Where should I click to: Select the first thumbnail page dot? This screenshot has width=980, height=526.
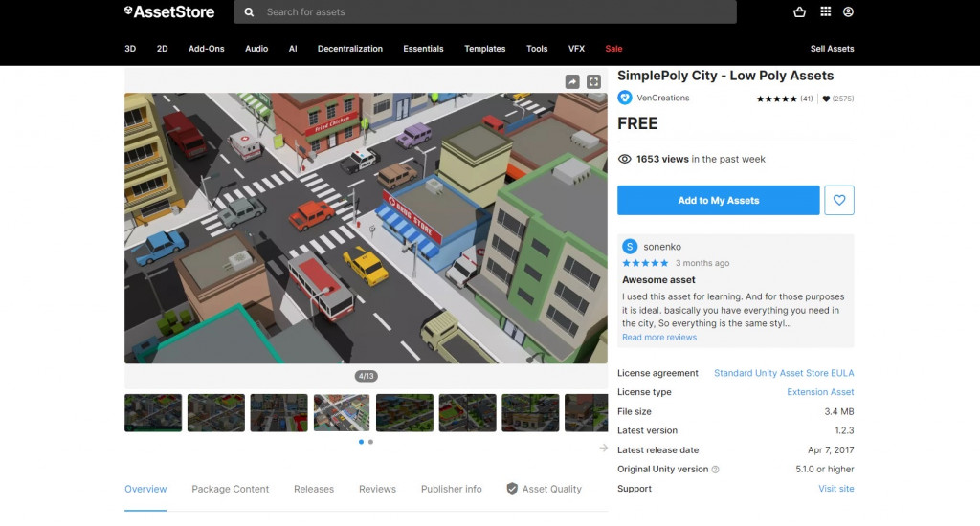(x=361, y=442)
